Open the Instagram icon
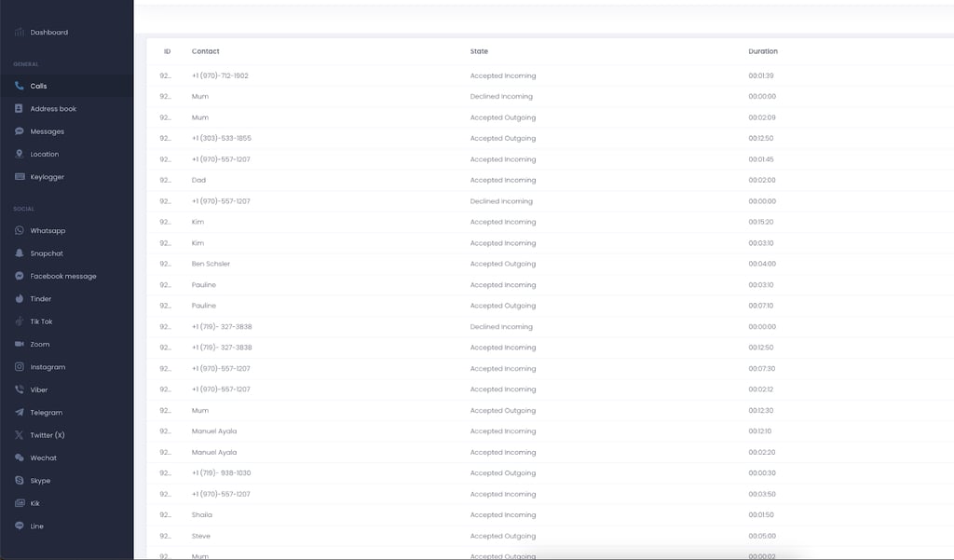The height and width of the screenshot is (560, 954). point(20,367)
